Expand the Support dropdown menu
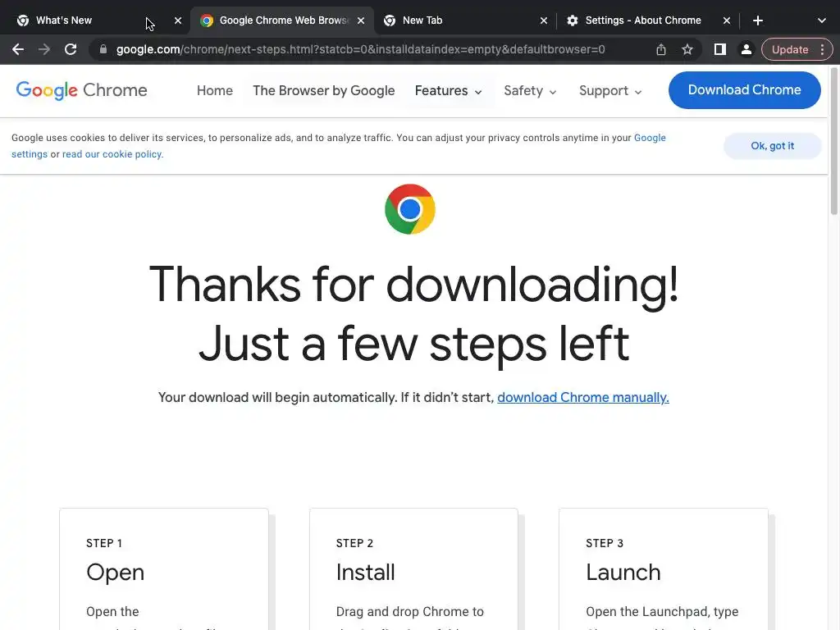 pos(610,90)
